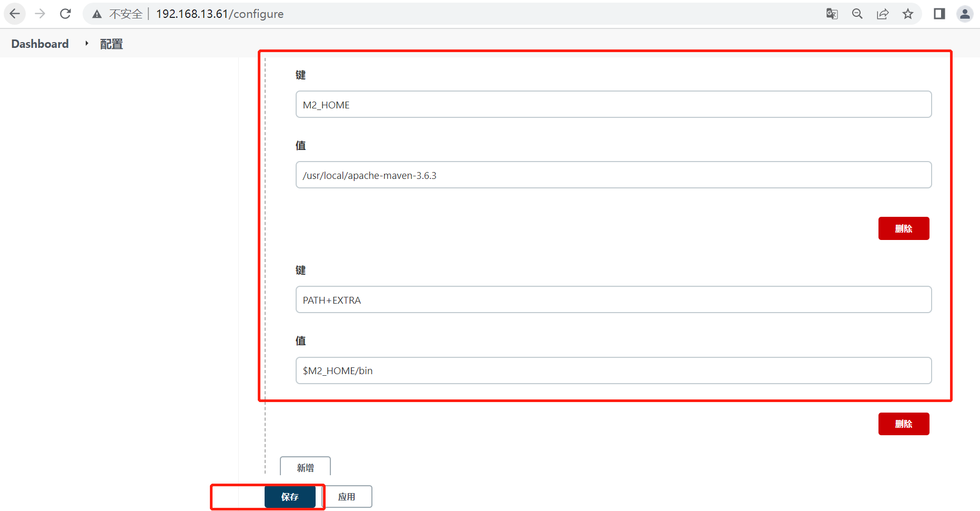
Task: Reload the configure page
Action: (65, 14)
